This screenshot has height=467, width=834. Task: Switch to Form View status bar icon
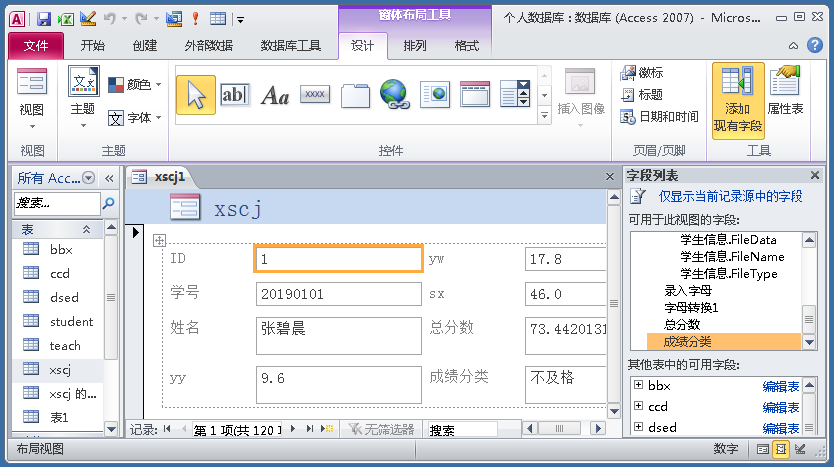[x=762, y=449]
